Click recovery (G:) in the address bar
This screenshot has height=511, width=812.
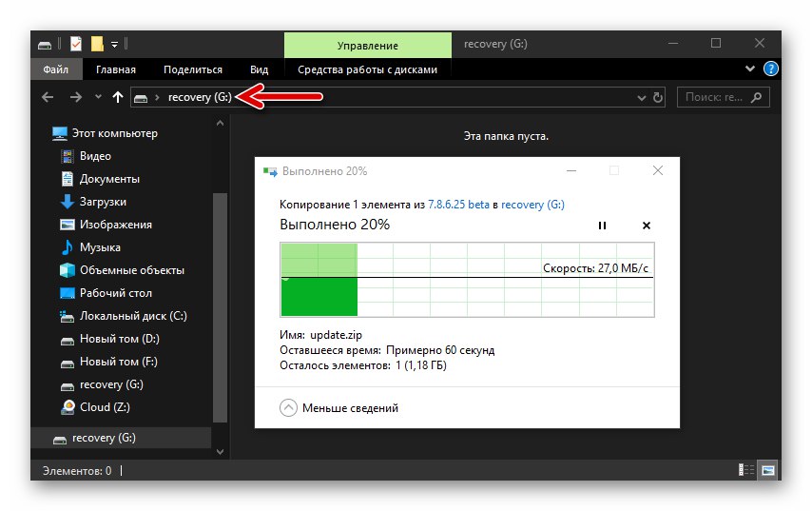click(200, 97)
